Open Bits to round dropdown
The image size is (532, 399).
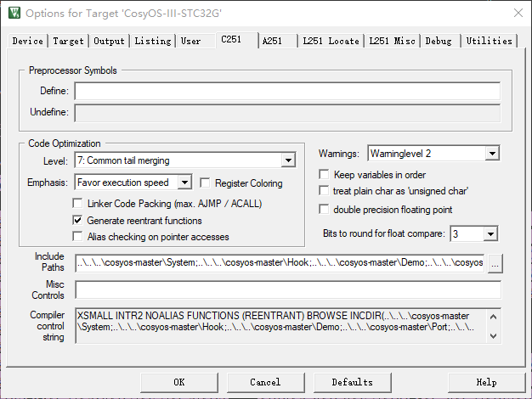tap(490, 233)
